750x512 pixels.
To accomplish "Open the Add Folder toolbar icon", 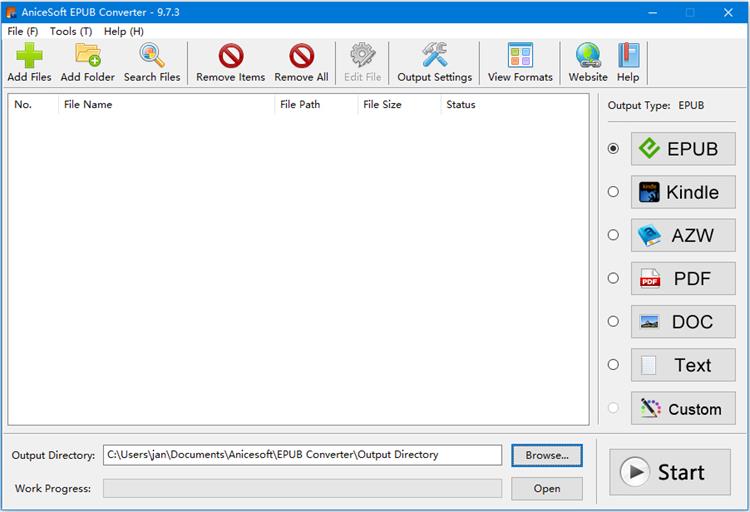I will [88, 55].
